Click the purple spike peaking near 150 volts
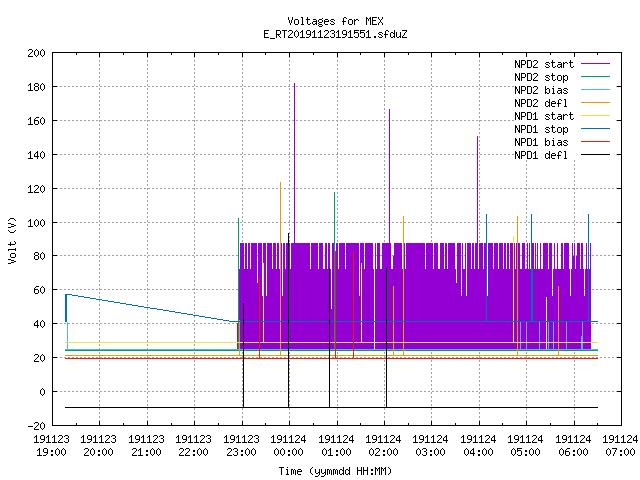Viewport: 640px width, 480px height. [x=478, y=190]
